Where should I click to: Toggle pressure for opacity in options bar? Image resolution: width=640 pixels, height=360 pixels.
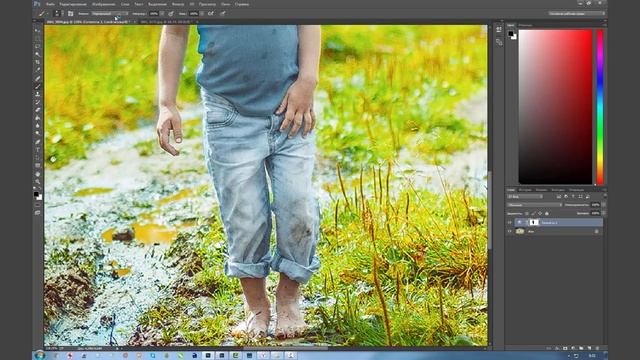click(171, 13)
